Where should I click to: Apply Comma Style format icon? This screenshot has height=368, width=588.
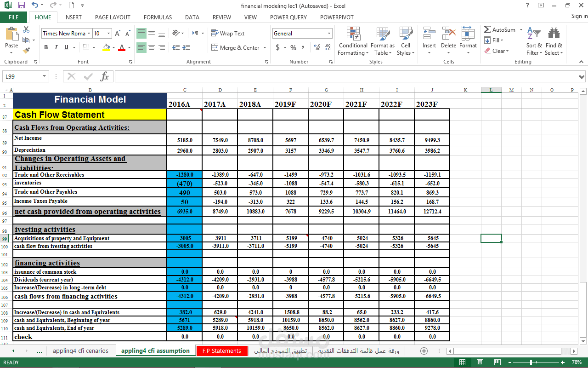[x=303, y=47]
